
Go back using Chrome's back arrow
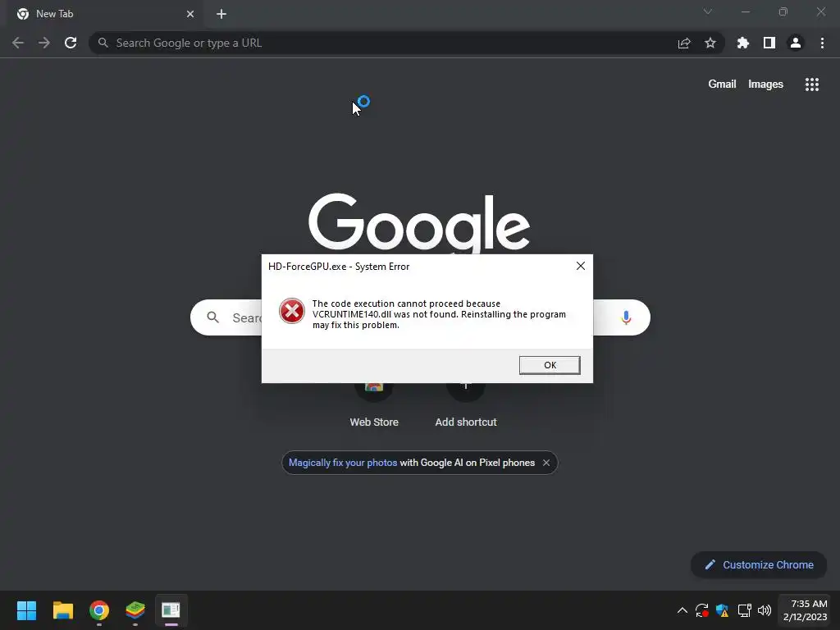click(18, 43)
